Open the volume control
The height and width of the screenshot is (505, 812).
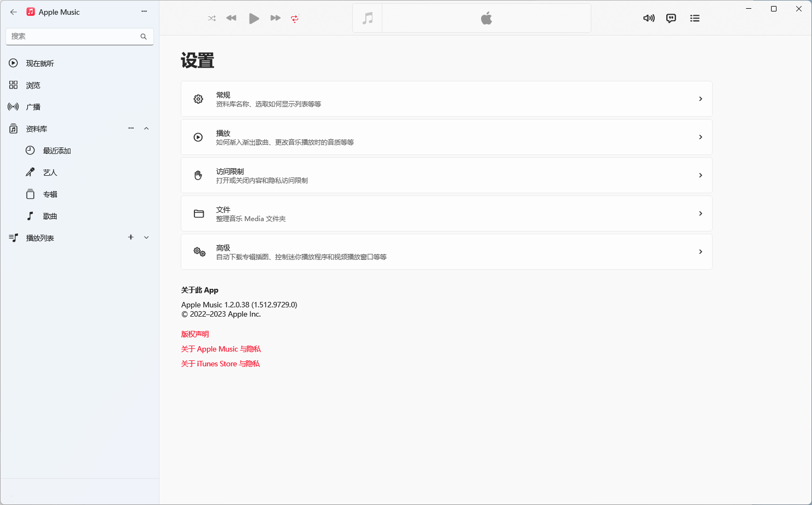coord(649,18)
